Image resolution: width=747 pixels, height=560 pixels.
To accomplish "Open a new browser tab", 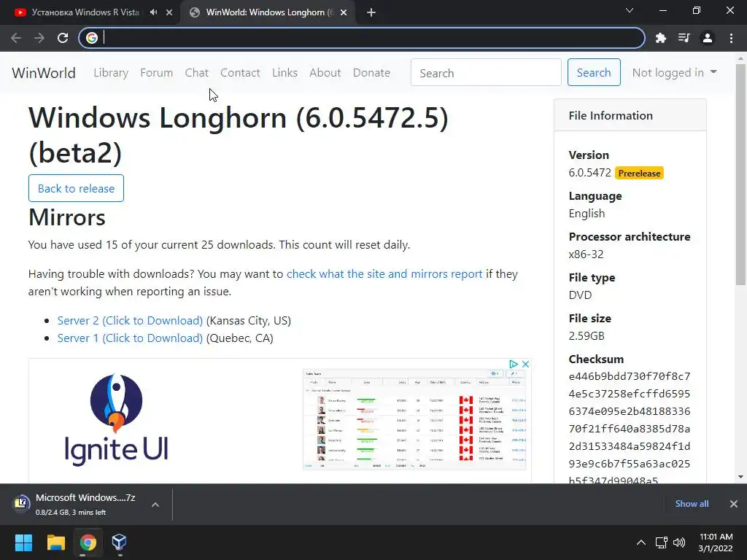I will (371, 12).
